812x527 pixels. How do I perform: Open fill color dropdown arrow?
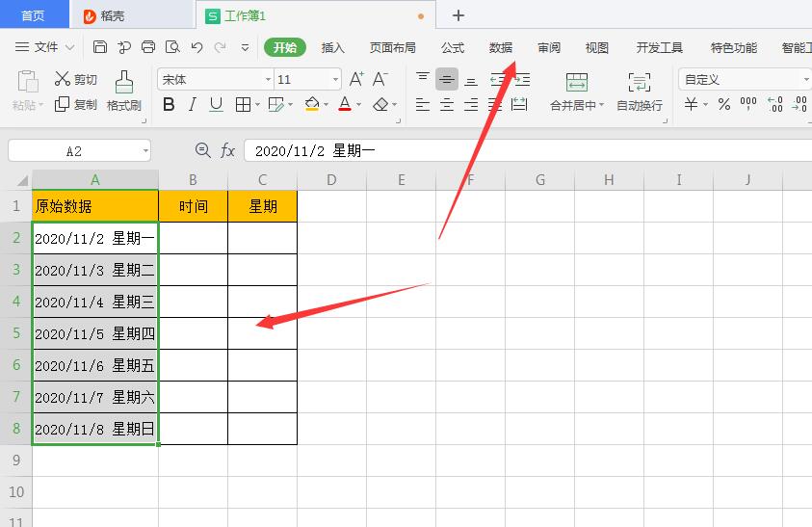pyautogui.click(x=327, y=105)
